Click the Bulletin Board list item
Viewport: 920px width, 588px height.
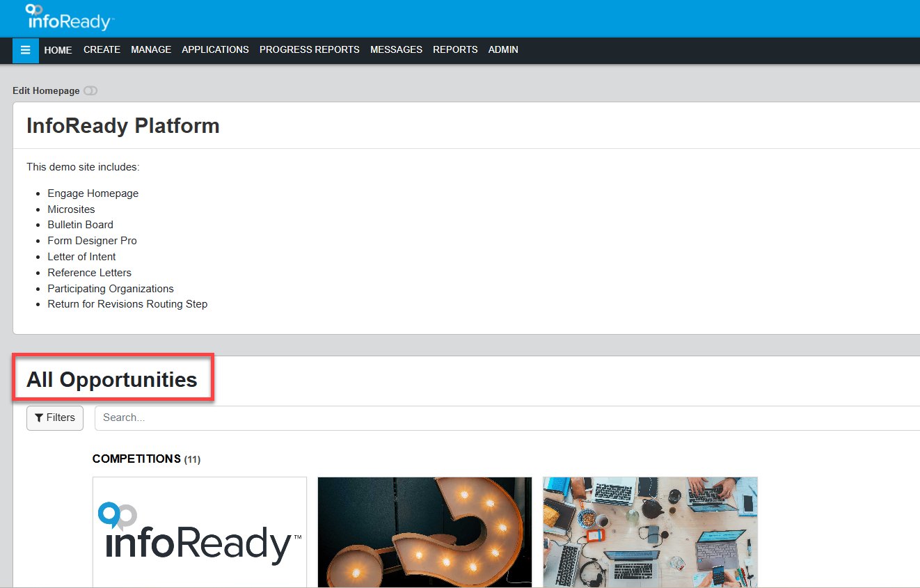[x=80, y=225]
